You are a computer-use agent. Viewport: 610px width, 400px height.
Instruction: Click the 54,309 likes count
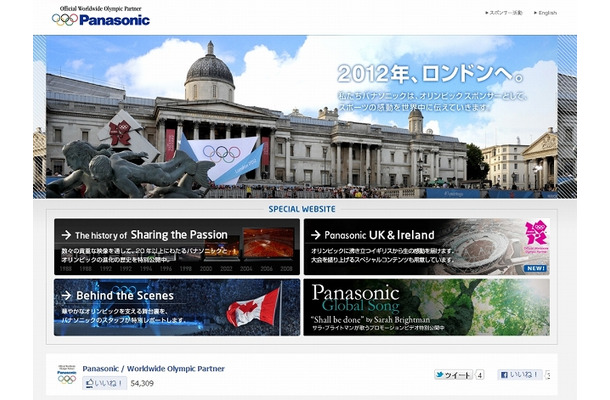point(142,383)
